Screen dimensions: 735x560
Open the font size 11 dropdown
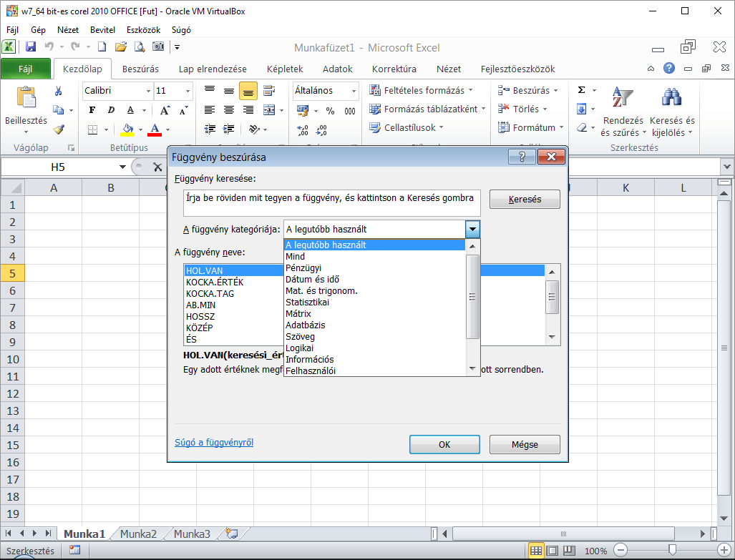coord(188,91)
